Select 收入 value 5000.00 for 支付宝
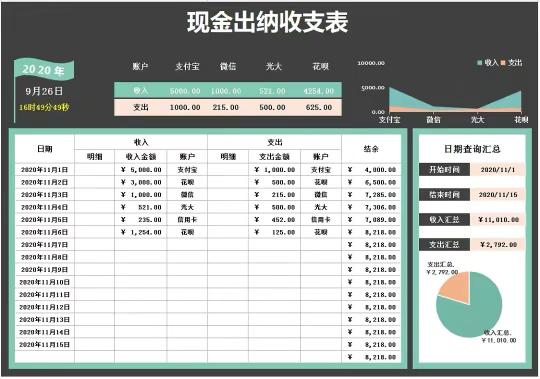The width and height of the screenshot is (540, 379). click(185, 91)
